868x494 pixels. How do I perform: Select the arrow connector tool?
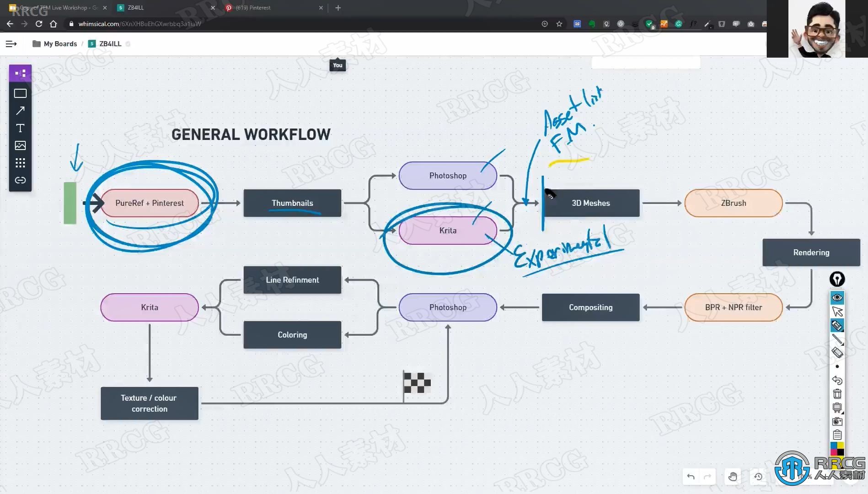(x=20, y=111)
